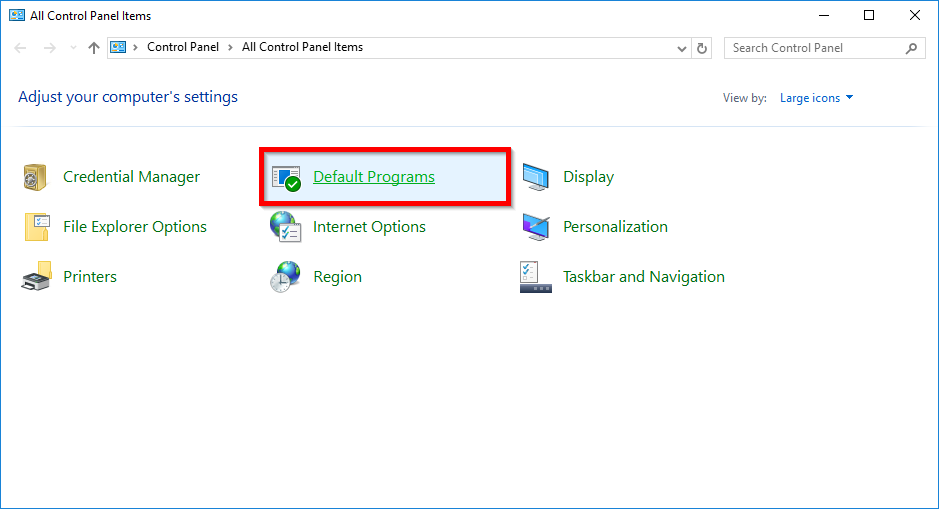Expand chevron before Control Panel breadcrumb
The height and width of the screenshot is (509, 939).
coord(135,47)
